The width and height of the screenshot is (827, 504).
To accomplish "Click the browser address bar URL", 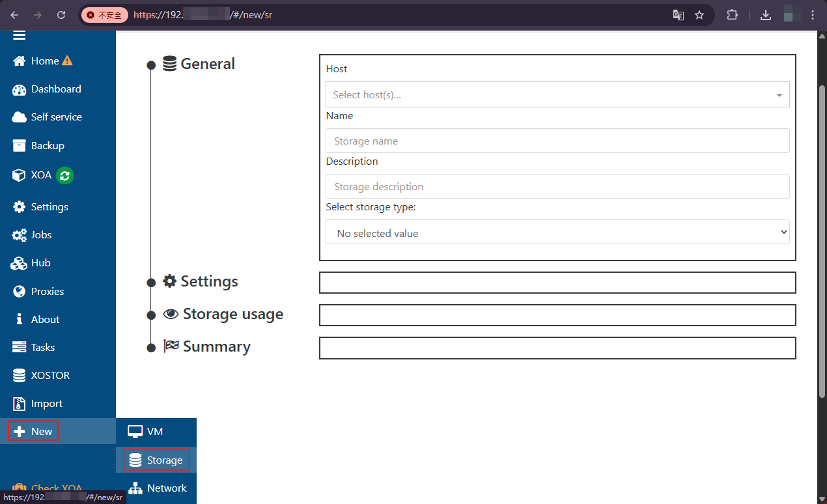I will tap(203, 15).
